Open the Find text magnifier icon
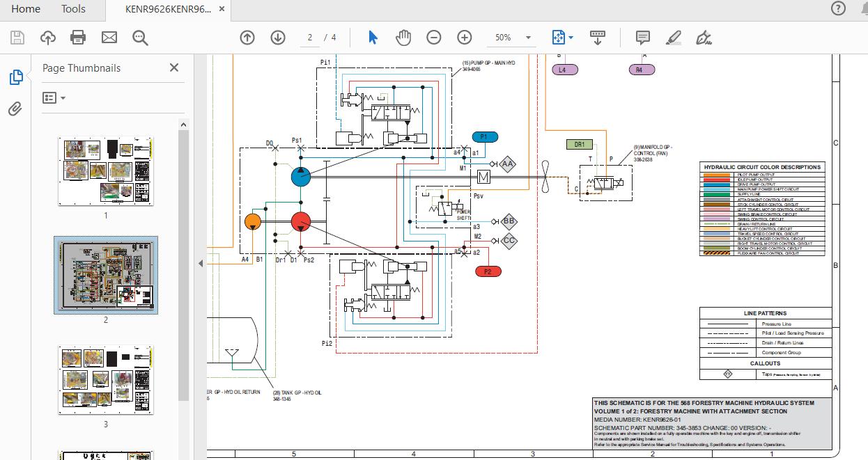 click(140, 38)
